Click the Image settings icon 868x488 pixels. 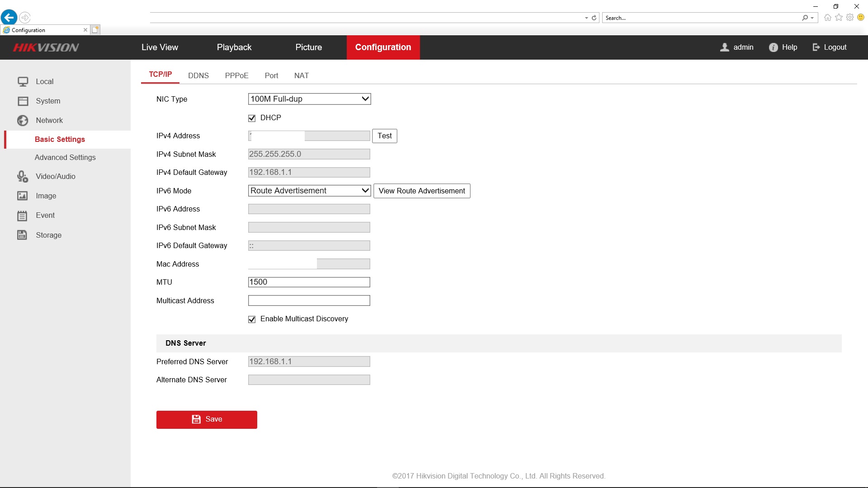(x=23, y=196)
